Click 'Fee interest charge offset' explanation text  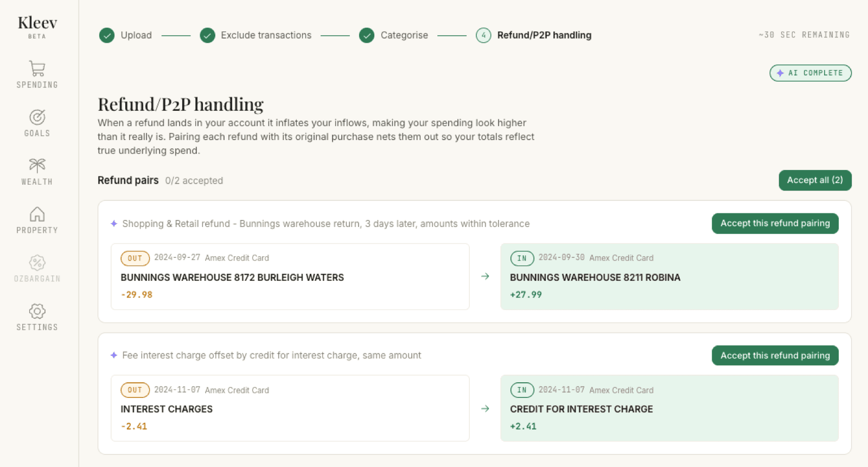271,355
